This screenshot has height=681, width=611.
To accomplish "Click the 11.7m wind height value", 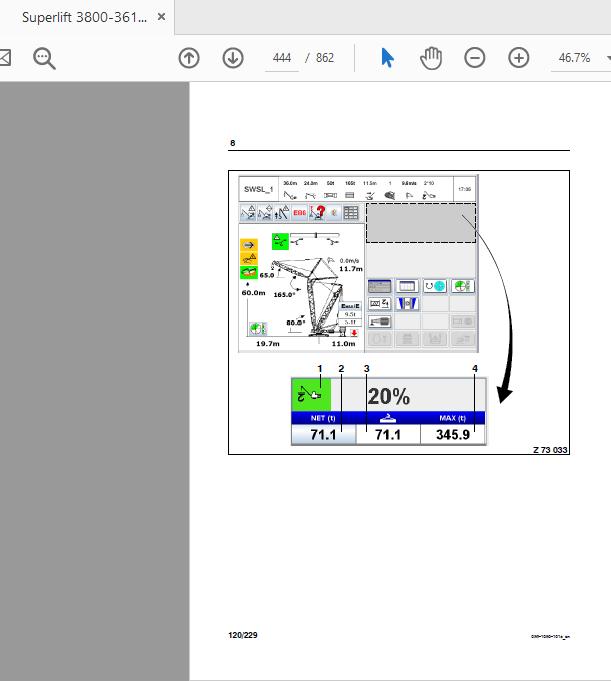I will click(351, 269).
